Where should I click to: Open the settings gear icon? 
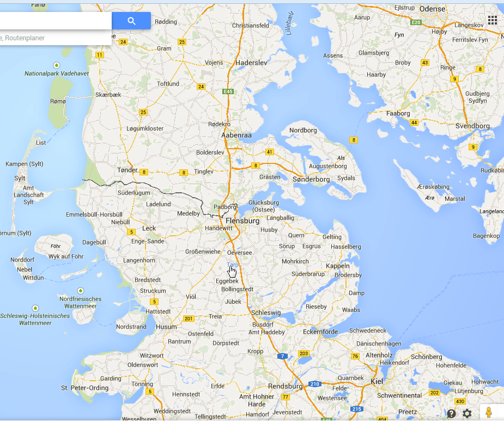point(467,413)
